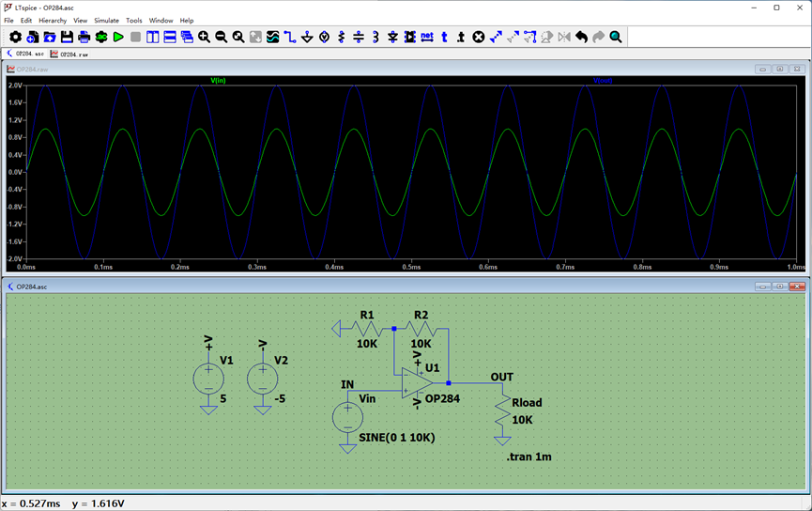Click the U1 OP284 op-amp symbol

click(x=417, y=383)
